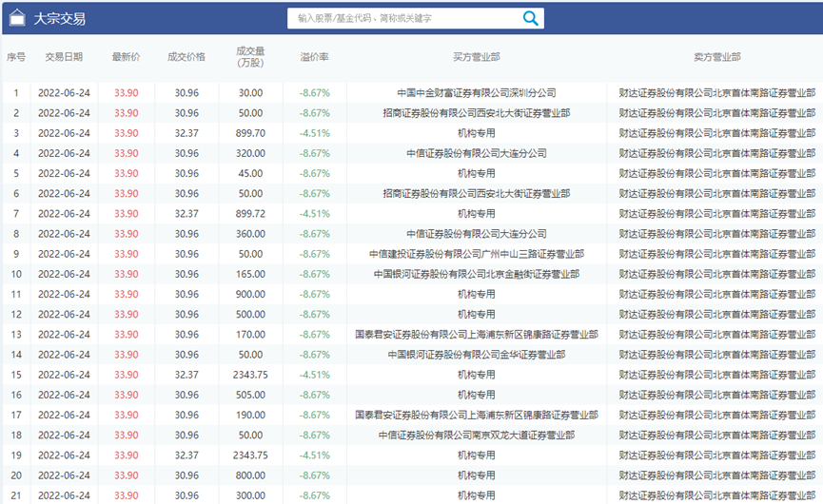This screenshot has width=823, height=504.
Task: Click volume 900.00 in row 11
Action: click(250, 294)
